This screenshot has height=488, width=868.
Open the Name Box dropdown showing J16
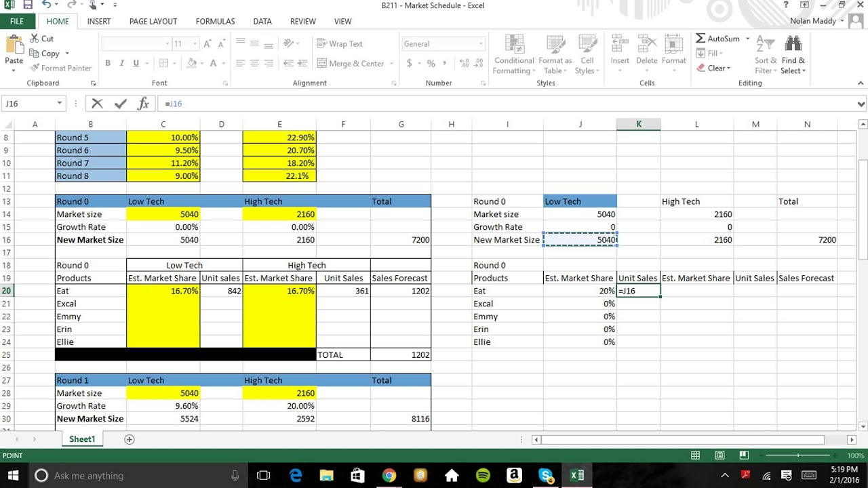click(x=60, y=104)
